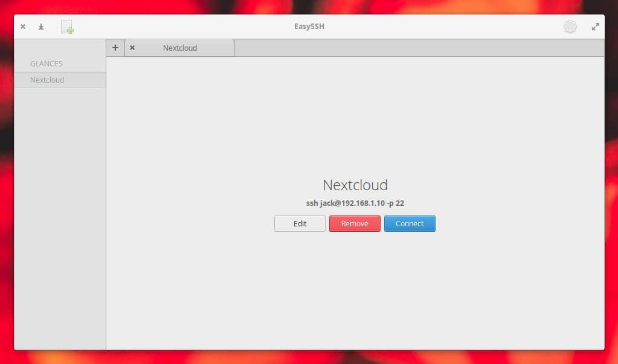The width and height of the screenshot is (618, 364).
Task: Close the EasySSH window
Action: tap(23, 27)
